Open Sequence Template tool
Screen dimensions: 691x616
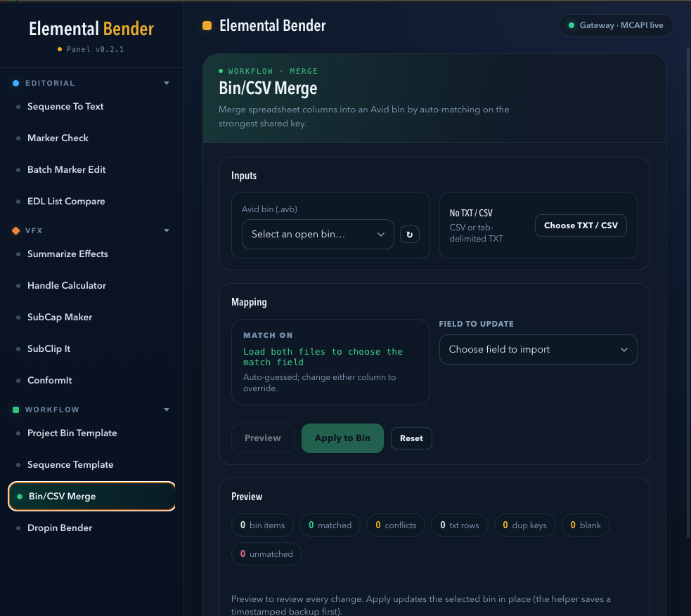70,465
